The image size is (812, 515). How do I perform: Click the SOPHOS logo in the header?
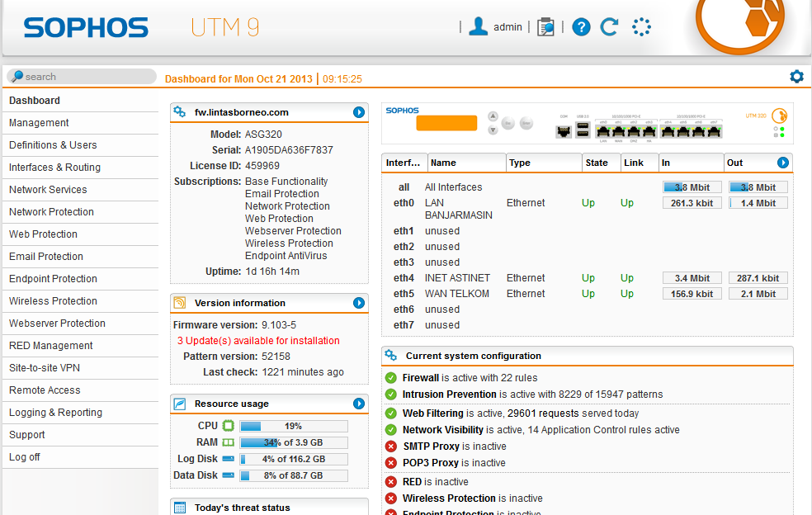[86, 27]
